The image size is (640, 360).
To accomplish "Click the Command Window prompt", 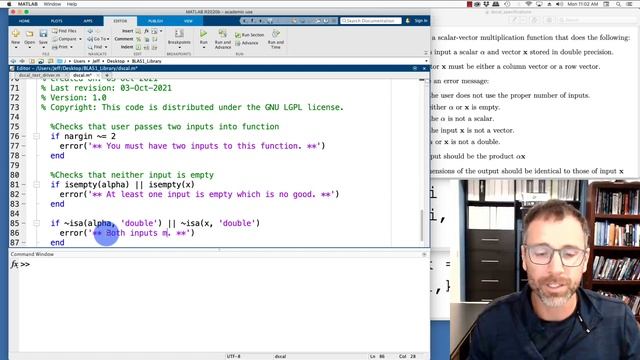I will point(25,264).
